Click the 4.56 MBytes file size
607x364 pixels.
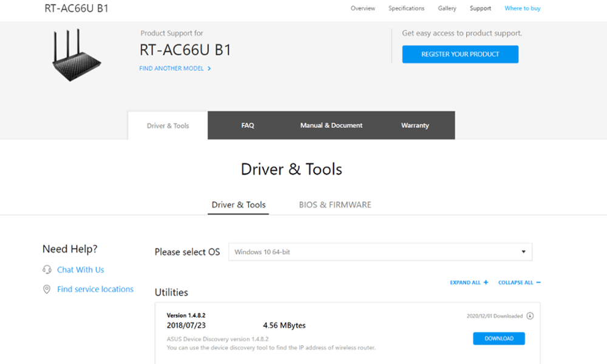click(284, 325)
